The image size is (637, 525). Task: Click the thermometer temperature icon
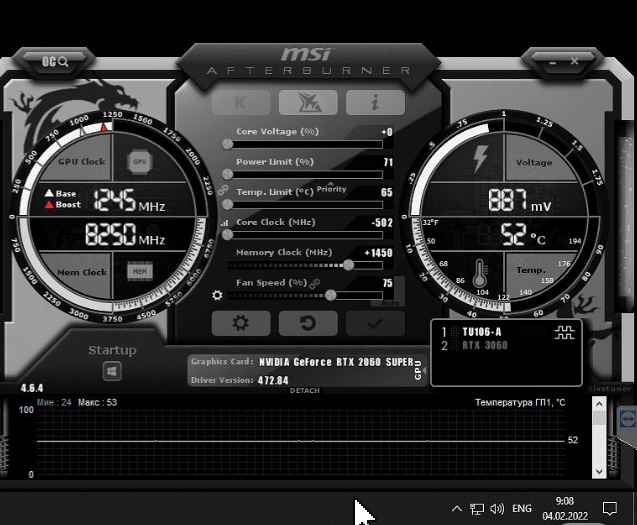point(480,273)
